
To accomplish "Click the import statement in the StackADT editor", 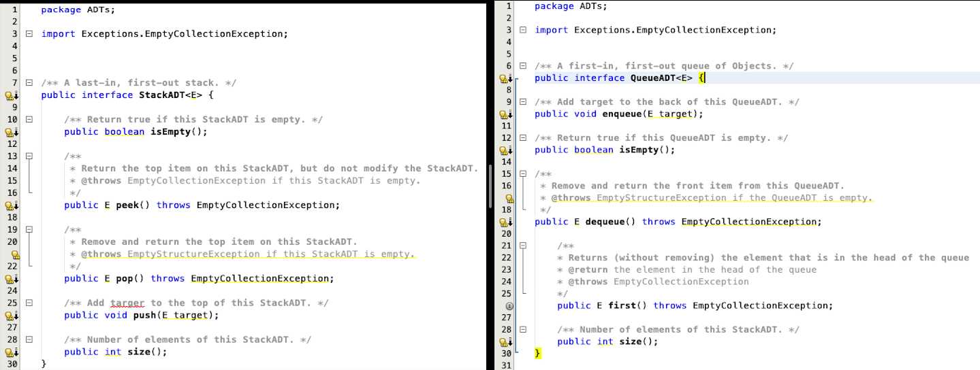I will tap(164, 34).
